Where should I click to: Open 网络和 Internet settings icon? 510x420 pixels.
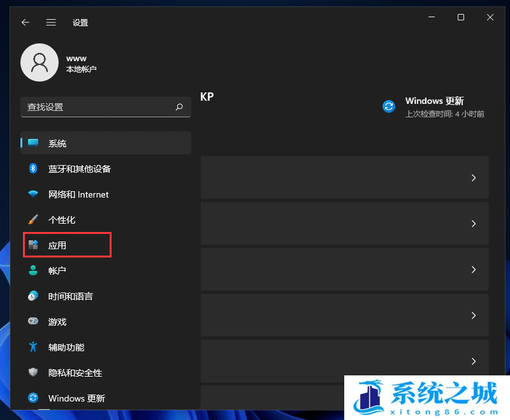pos(33,194)
